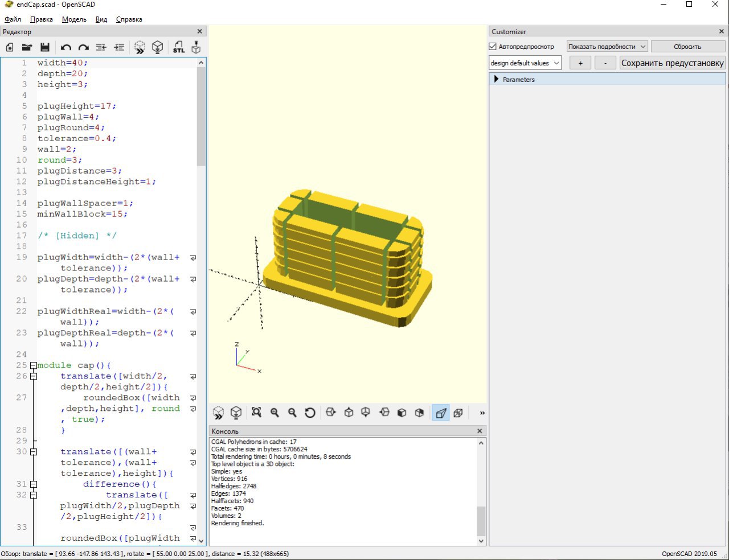The height and width of the screenshot is (560, 729).
Task: Toggle the Perspective projection icon
Action: pos(441,413)
